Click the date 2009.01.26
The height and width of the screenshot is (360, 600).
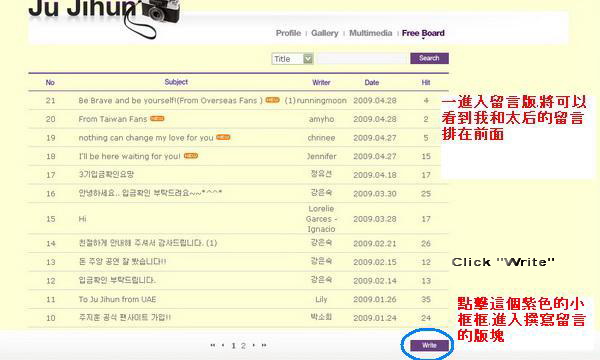click(375, 299)
